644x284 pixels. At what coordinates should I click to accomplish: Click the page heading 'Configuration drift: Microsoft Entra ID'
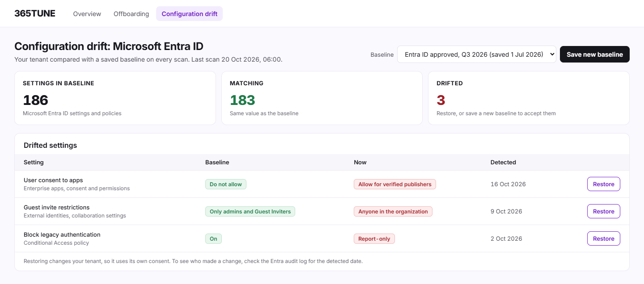(109, 46)
